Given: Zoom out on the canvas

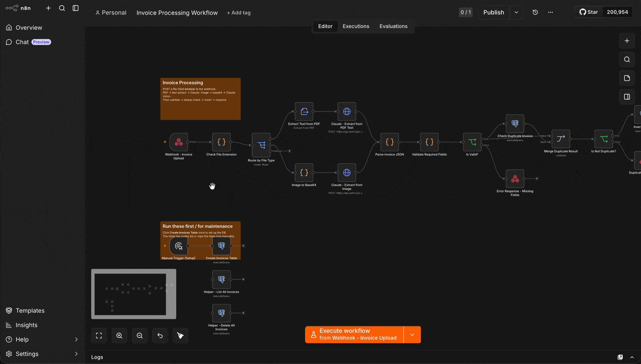Looking at the screenshot, I should coord(140,336).
